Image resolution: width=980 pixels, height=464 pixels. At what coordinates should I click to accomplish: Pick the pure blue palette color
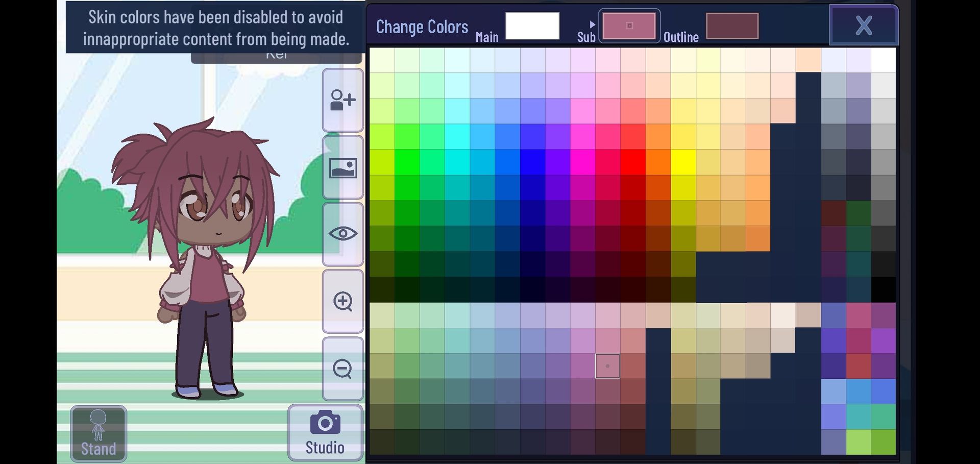(532, 162)
